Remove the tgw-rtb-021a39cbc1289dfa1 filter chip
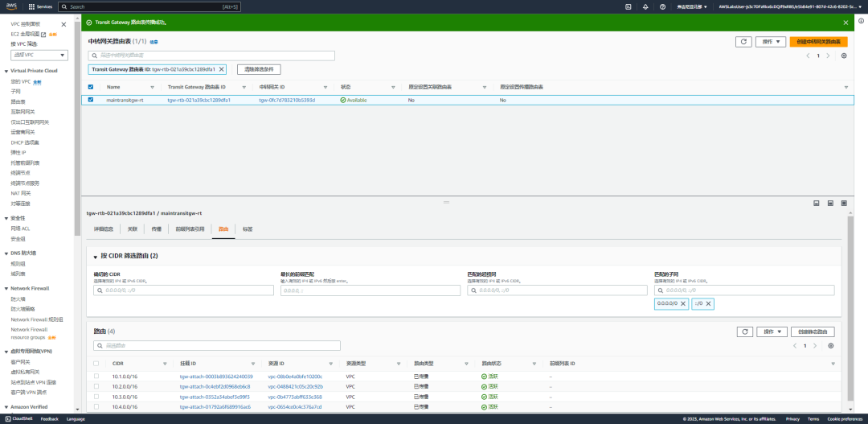Image resolution: width=868 pixels, height=424 pixels. coord(222,69)
